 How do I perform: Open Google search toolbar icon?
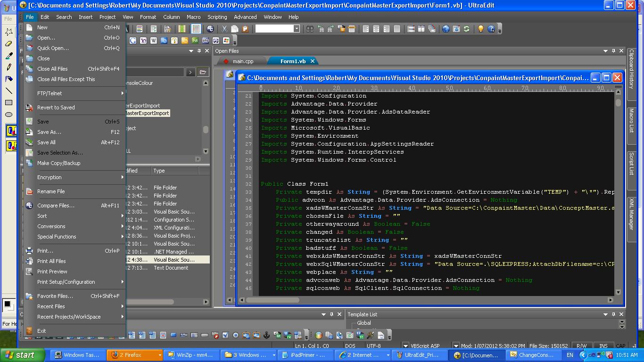coord(133,41)
